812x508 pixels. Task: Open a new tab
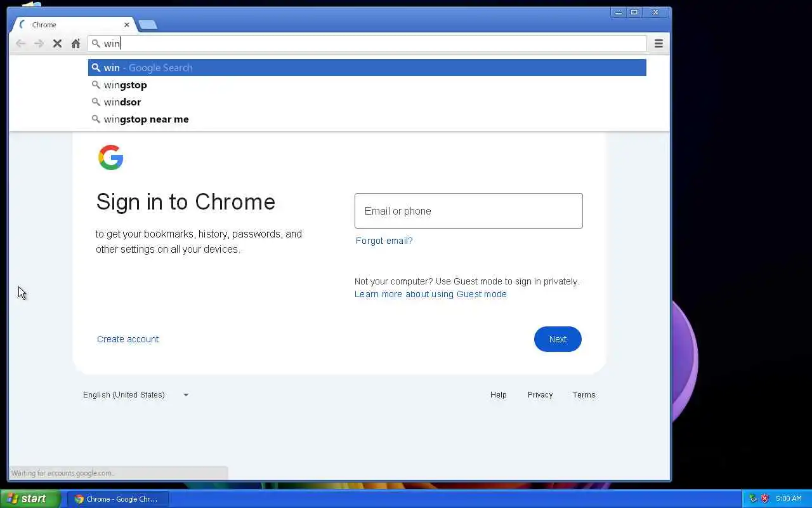pyautogui.click(x=147, y=25)
